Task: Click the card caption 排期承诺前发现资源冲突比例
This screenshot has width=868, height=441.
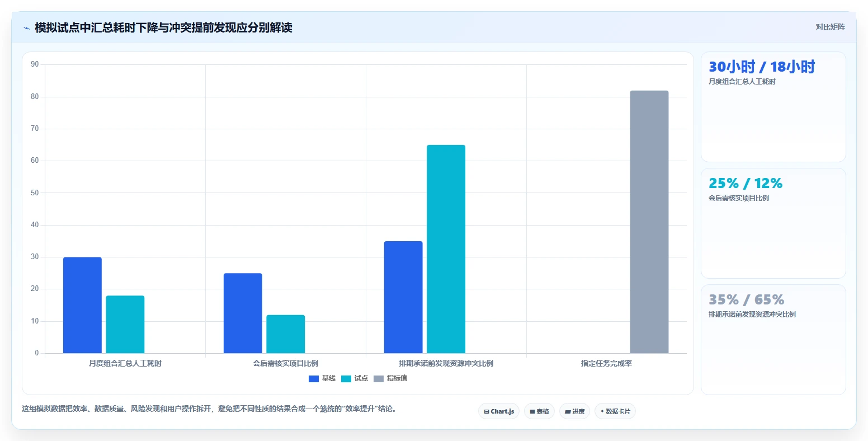Action: pyautogui.click(x=752, y=315)
